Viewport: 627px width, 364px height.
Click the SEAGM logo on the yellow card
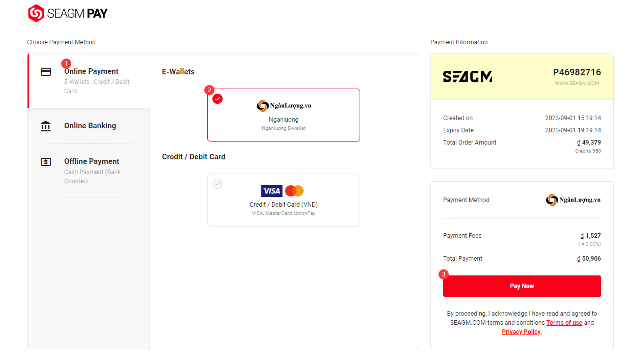[467, 77]
